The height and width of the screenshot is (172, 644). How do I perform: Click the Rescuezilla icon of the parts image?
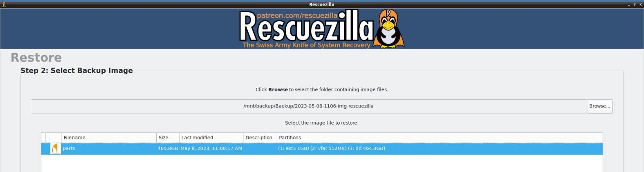55,149
